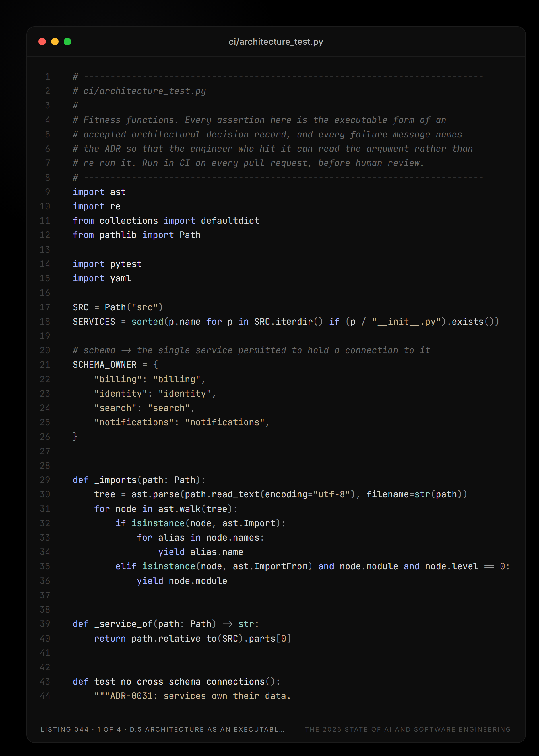Click the green maximize window dot

tap(67, 42)
